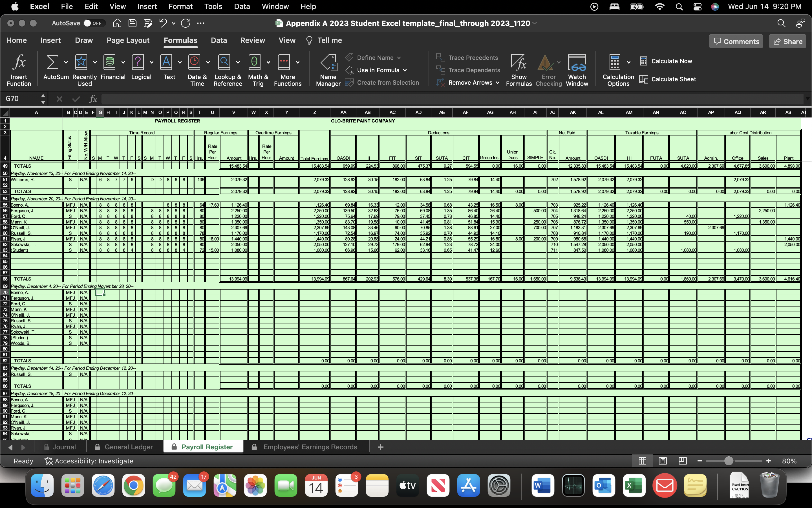Click the share/collaborate people icon in title bar
812x508 pixels.
pos(801,23)
